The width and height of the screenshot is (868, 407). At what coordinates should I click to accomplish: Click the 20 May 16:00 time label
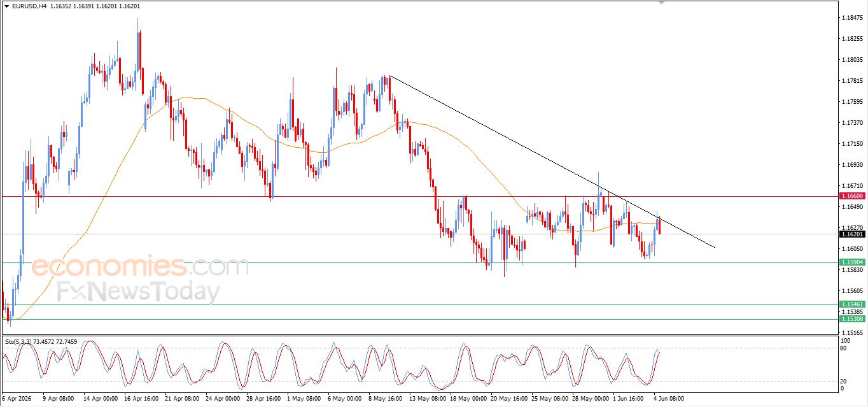coord(510,399)
